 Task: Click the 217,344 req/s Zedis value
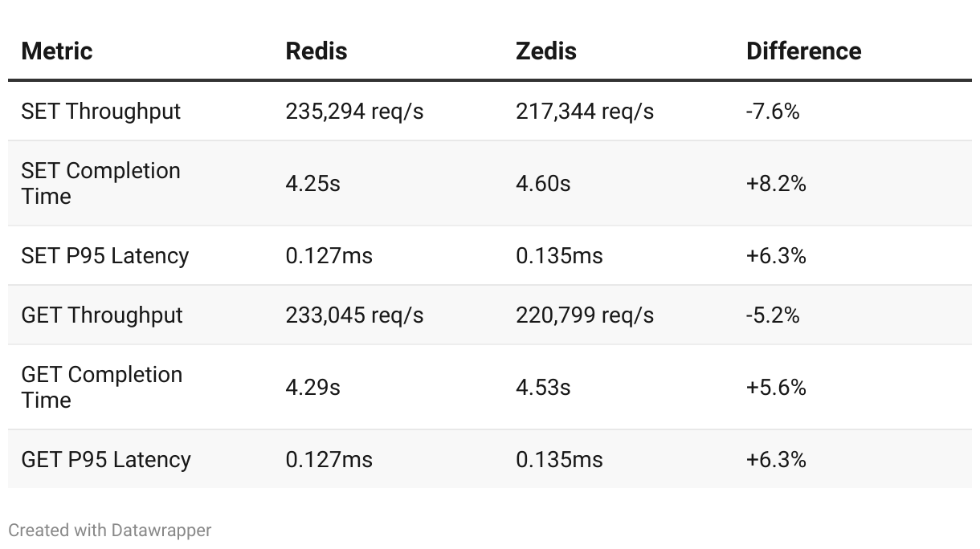585,112
